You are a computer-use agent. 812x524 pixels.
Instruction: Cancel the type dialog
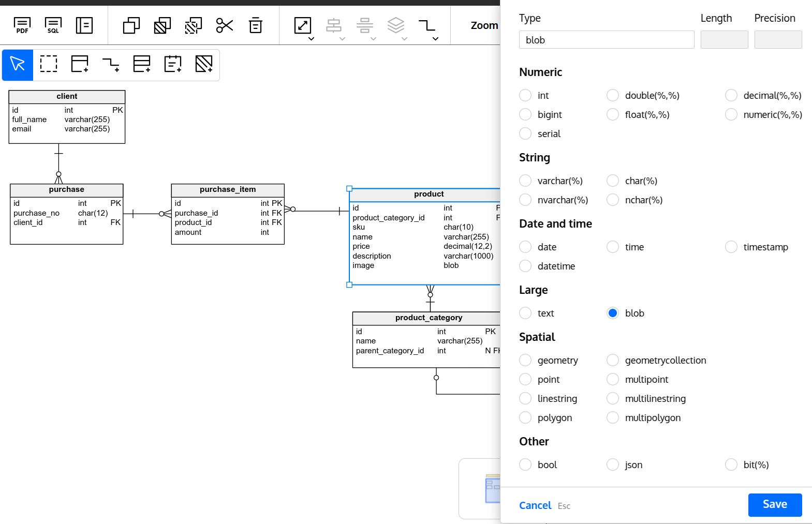coord(535,505)
